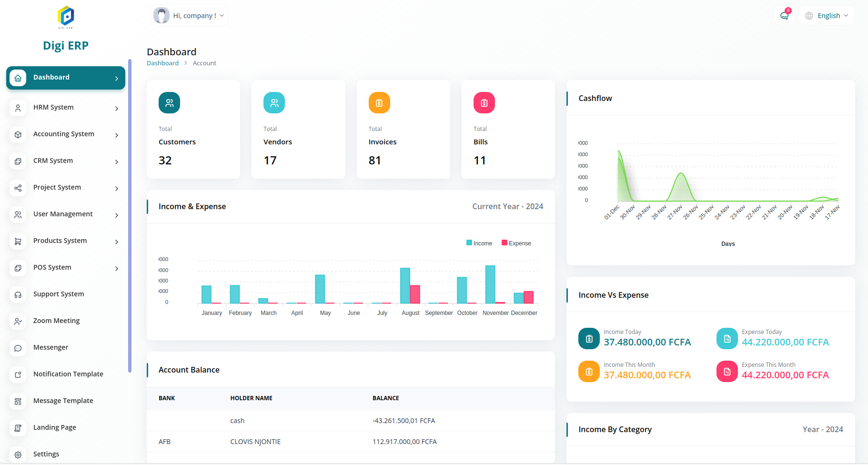Screen dimensions: 868x465
Task: Select Messenger in the sidebar menu
Action: click(50, 347)
